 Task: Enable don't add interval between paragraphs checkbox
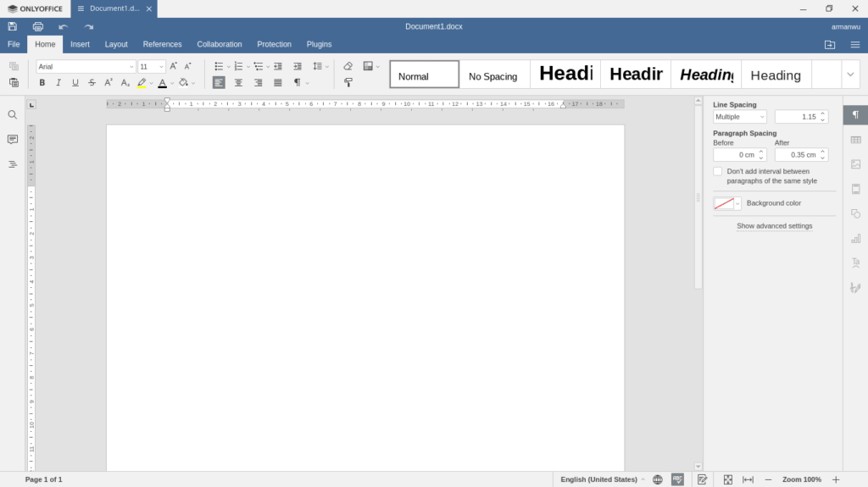pos(718,172)
